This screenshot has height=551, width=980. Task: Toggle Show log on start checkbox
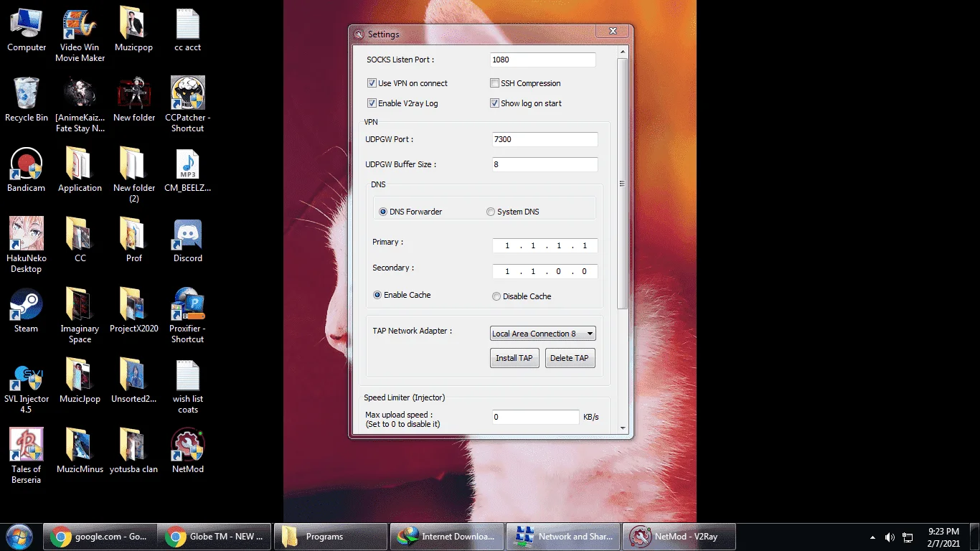tap(494, 103)
